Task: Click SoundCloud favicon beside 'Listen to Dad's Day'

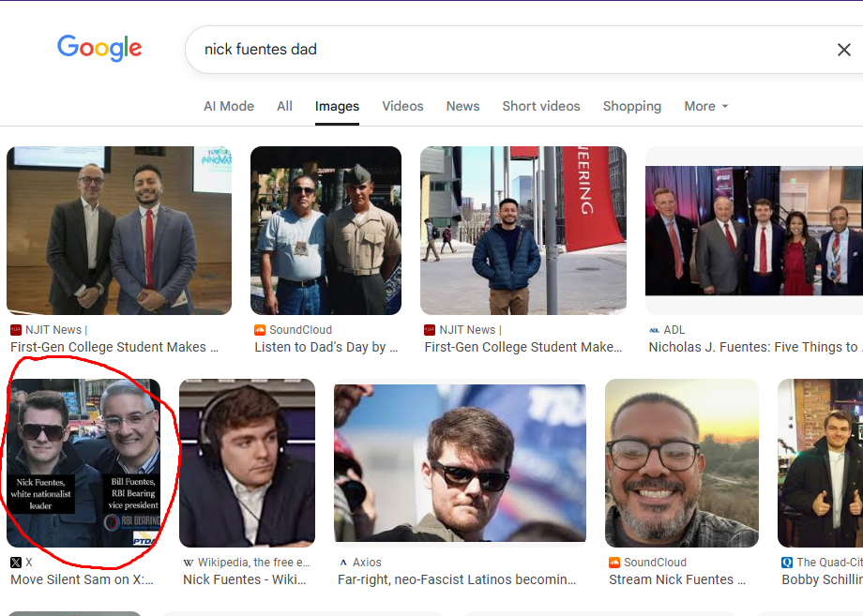Action: click(x=260, y=330)
